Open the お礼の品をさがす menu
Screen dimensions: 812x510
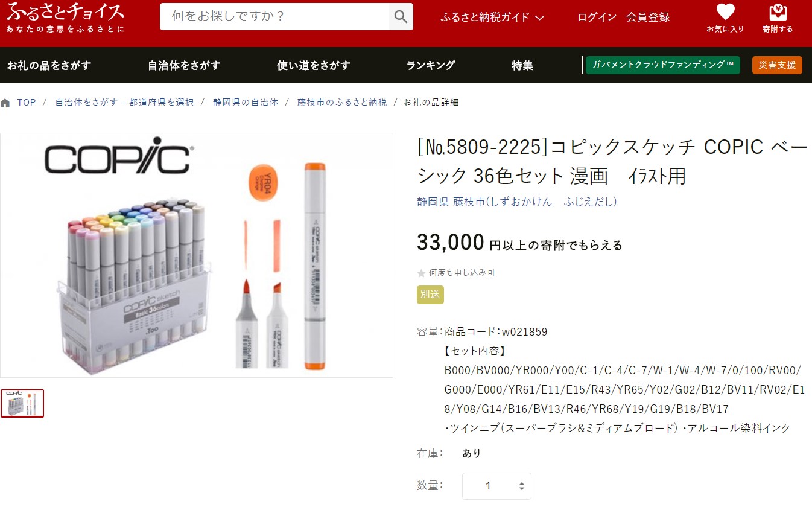tap(49, 65)
